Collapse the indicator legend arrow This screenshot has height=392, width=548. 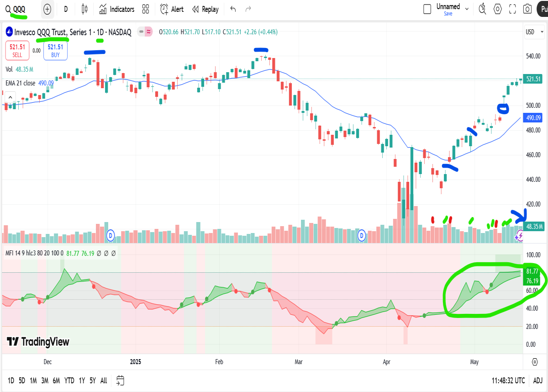(10, 97)
